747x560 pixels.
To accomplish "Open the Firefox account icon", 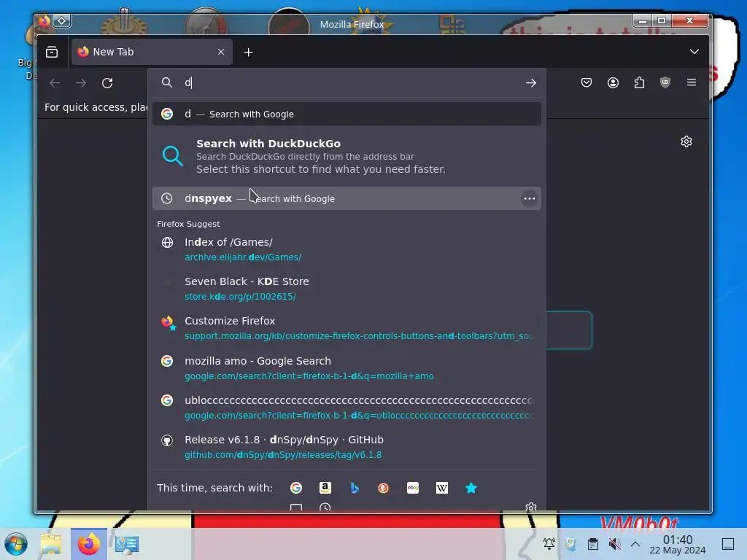I will point(613,82).
